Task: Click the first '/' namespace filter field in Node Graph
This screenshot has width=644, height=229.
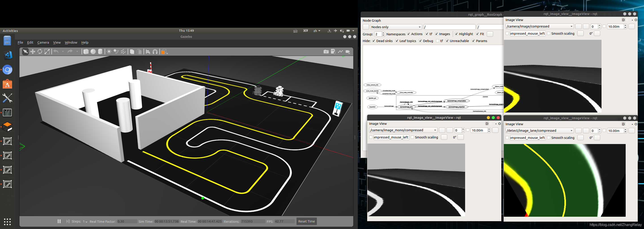Action: pyautogui.click(x=449, y=27)
